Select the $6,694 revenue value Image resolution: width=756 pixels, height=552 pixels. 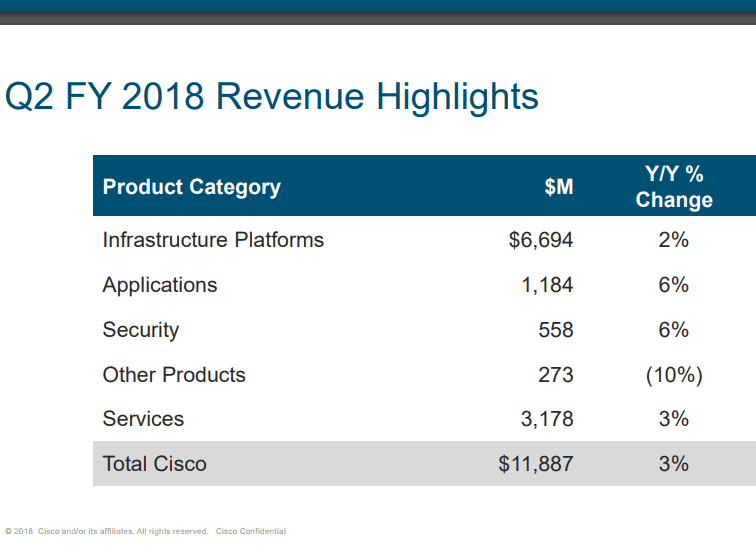pos(541,240)
